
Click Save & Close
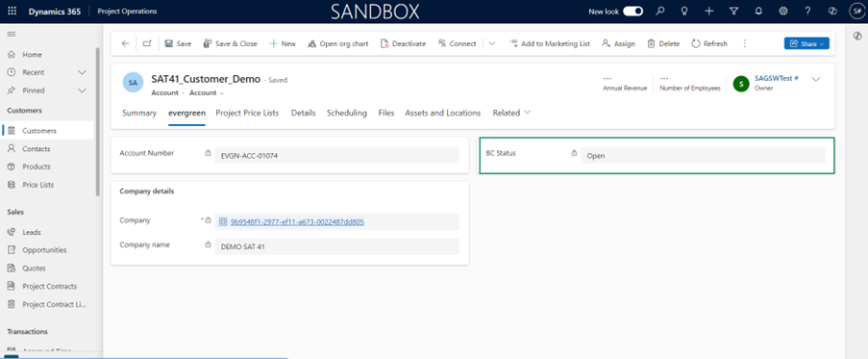coord(230,43)
